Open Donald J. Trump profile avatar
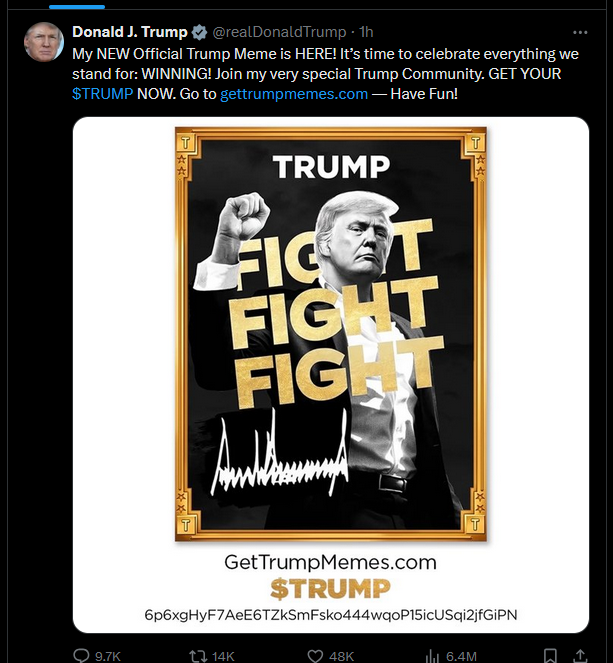The height and width of the screenshot is (663, 613). [44, 42]
